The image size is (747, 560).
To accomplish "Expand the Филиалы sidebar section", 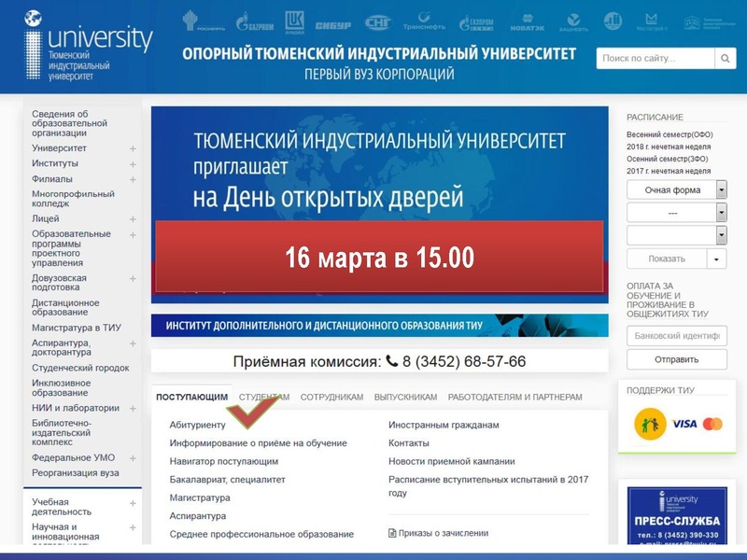I will (x=133, y=179).
